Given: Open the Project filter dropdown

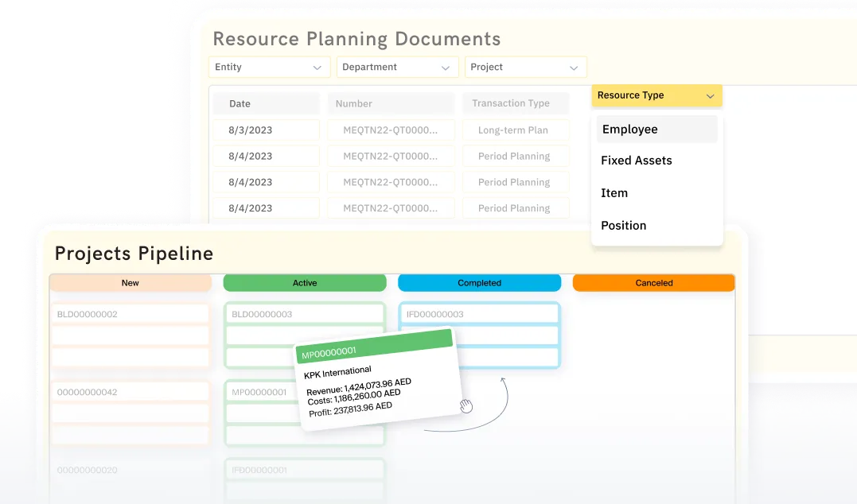Looking at the screenshot, I should 525,67.
